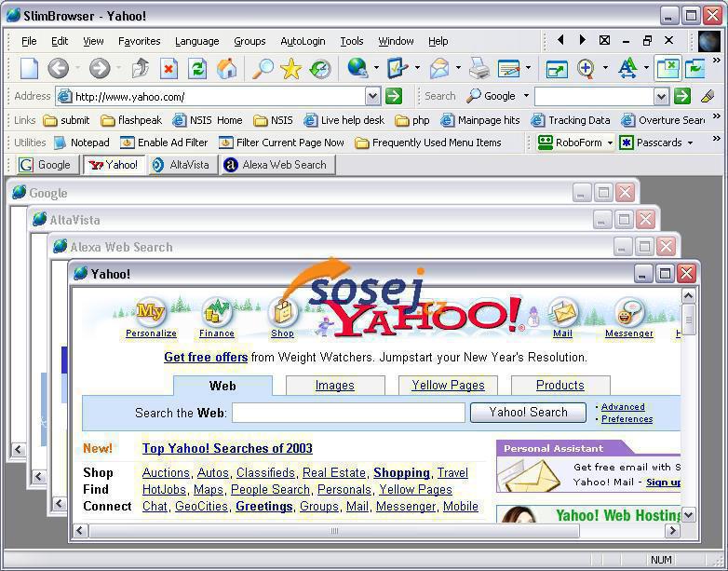Click the New blank page toolbar icon
728x571 pixels.
pos(29,69)
